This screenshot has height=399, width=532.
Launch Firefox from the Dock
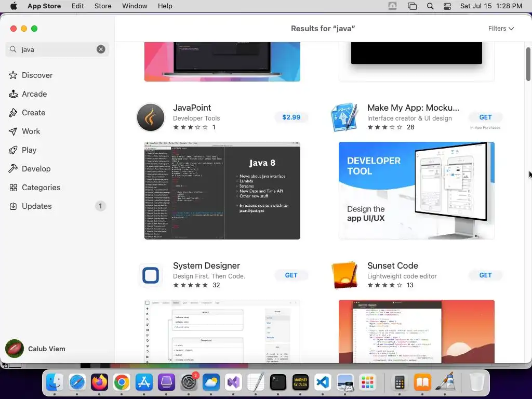click(x=99, y=382)
